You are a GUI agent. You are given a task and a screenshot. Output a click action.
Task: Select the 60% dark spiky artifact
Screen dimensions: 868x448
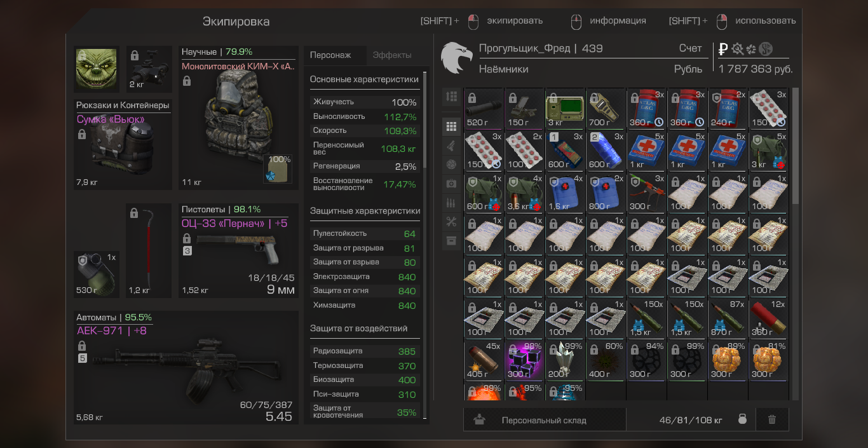pyautogui.click(x=606, y=360)
